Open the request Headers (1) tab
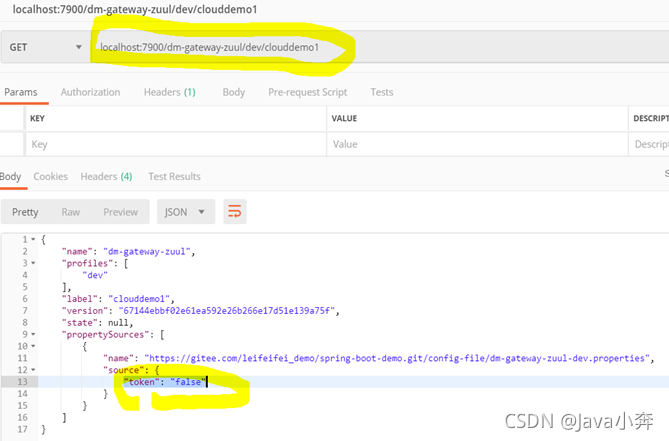The width and height of the screenshot is (669, 441). (x=169, y=92)
